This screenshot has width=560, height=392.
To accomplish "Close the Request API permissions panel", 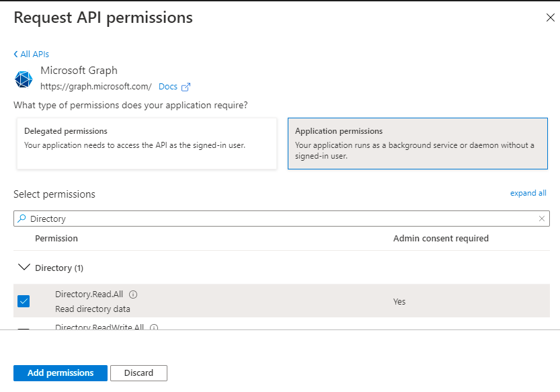I will 550,17.
